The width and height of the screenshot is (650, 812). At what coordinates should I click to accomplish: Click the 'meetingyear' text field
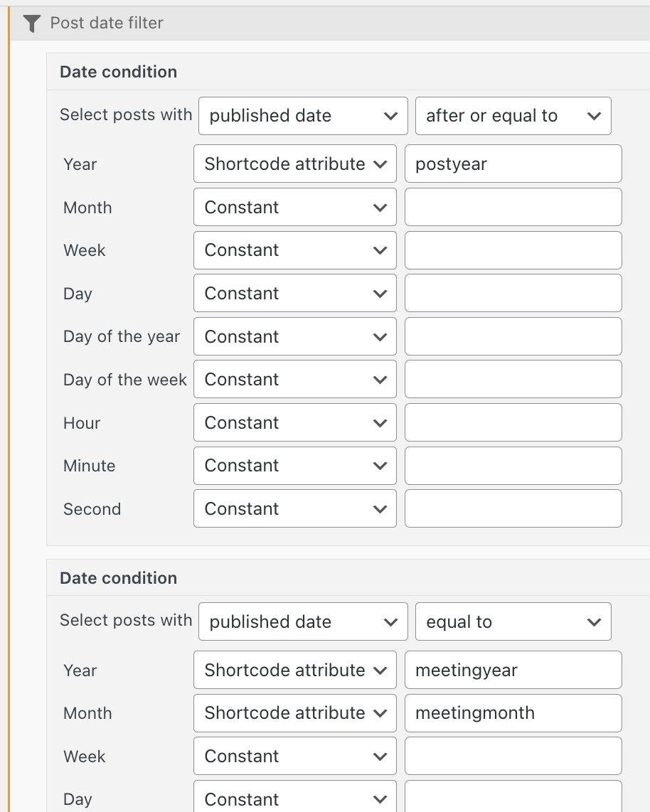coord(513,670)
